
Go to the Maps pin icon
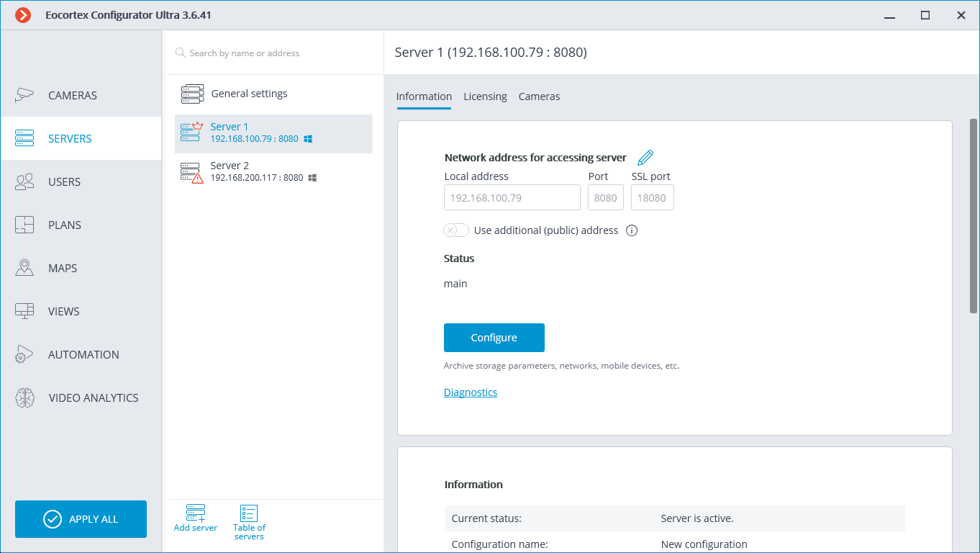click(24, 268)
